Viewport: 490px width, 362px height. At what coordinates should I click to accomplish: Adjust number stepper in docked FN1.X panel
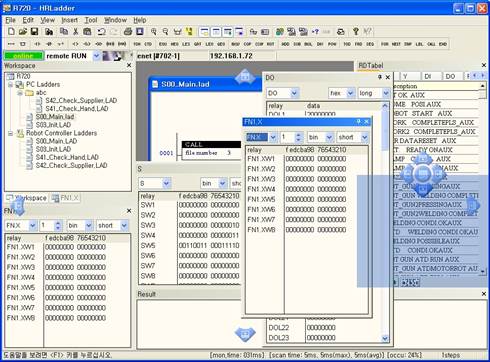pos(58,225)
